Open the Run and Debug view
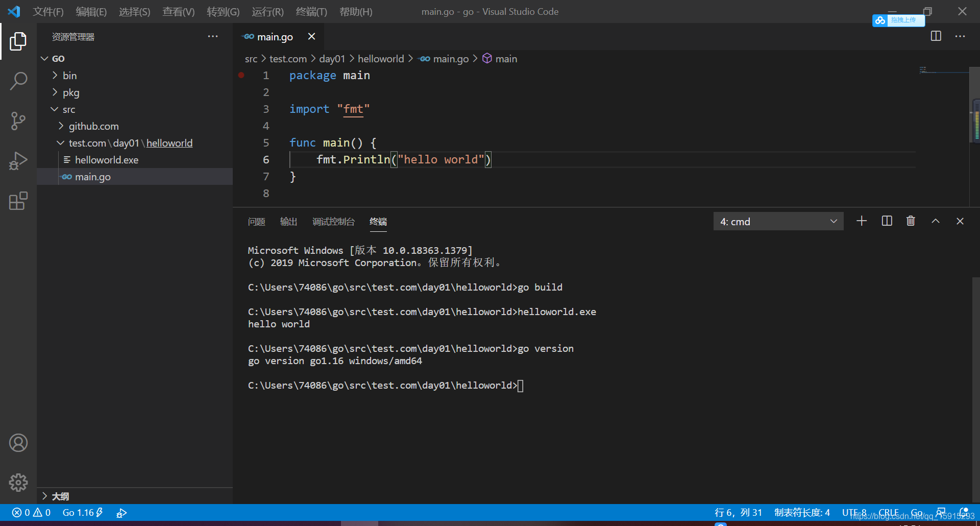The image size is (980, 526). click(x=18, y=161)
